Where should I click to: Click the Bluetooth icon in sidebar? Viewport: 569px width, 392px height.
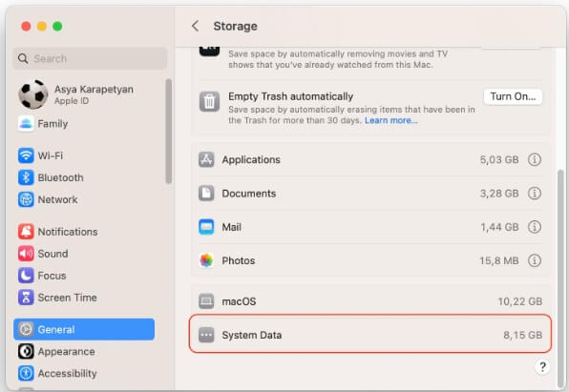point(26,177)
